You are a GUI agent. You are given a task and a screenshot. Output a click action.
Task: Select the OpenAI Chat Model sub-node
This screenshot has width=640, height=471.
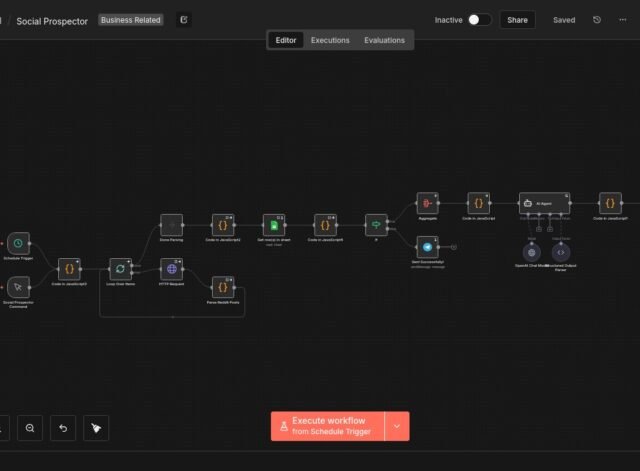(x=532, y=253)
